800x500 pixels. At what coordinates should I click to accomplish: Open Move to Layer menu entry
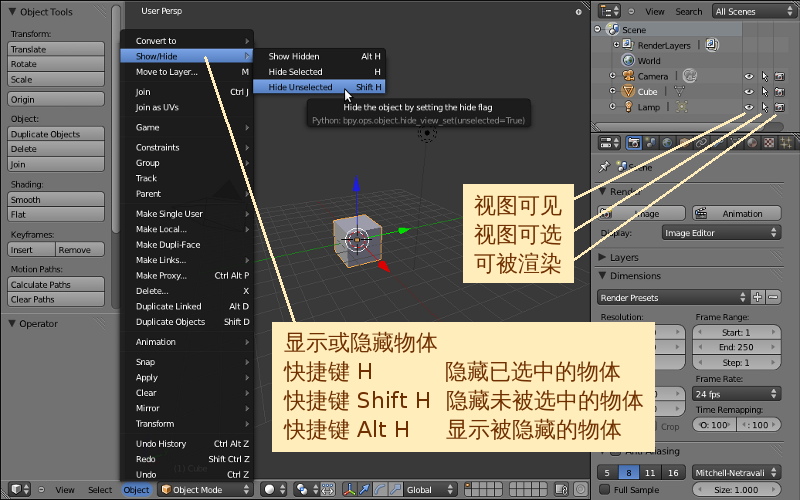pyautogui.click(x=187, y=72)
